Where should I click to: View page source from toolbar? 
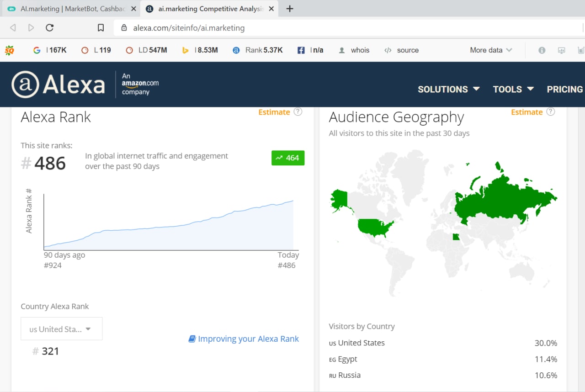point(401,50)
